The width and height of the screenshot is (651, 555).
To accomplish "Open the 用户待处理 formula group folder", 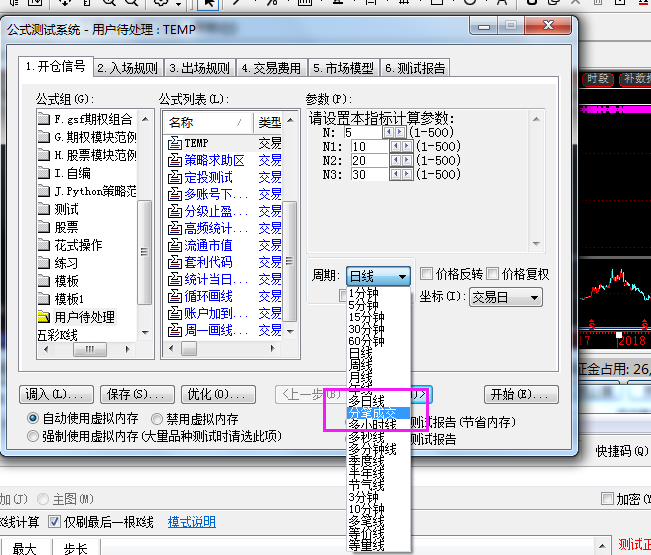I will (x=45, y=317).
